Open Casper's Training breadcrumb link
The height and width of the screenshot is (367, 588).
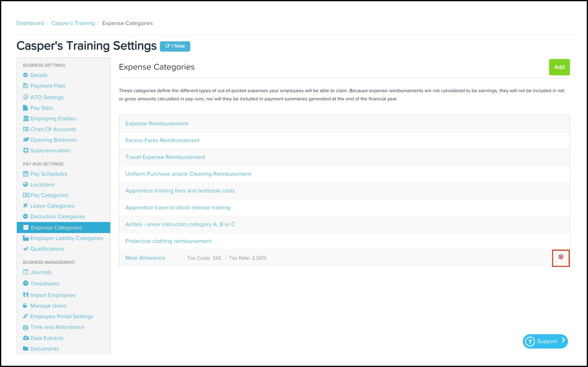[73, 23]
